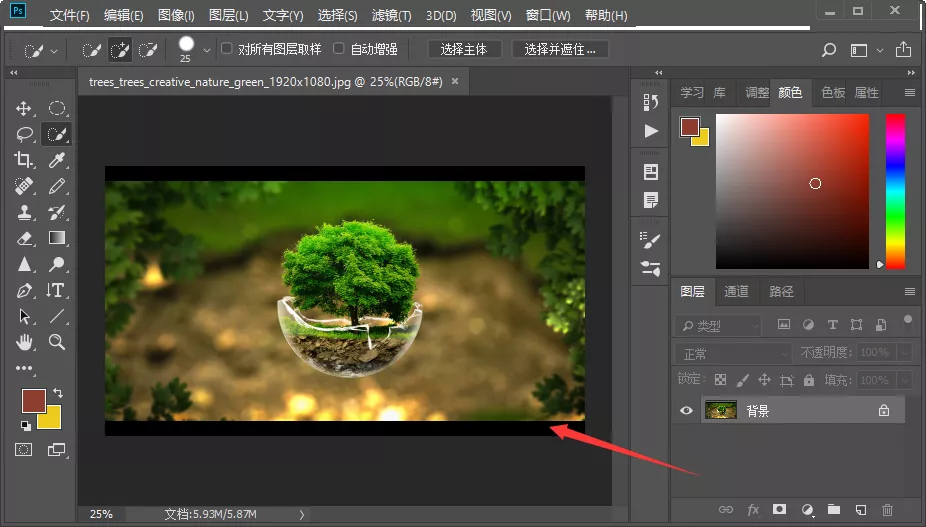Viewport: 926px width, 527px height.
Task: Choose Add to Selection mode
Action: tap(120, 50)
